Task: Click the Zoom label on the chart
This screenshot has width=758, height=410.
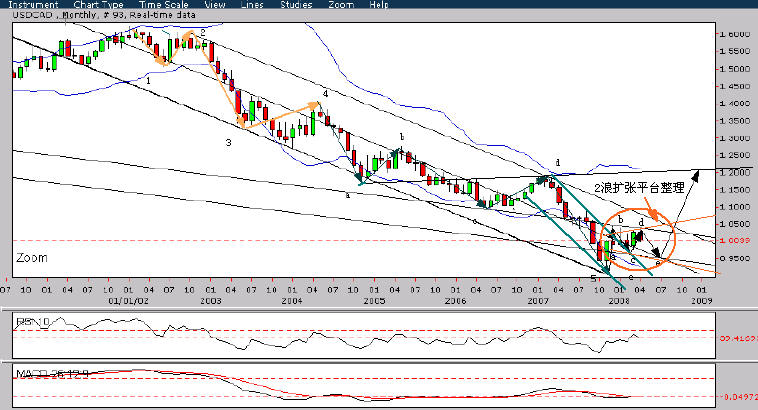Action: 32,258
